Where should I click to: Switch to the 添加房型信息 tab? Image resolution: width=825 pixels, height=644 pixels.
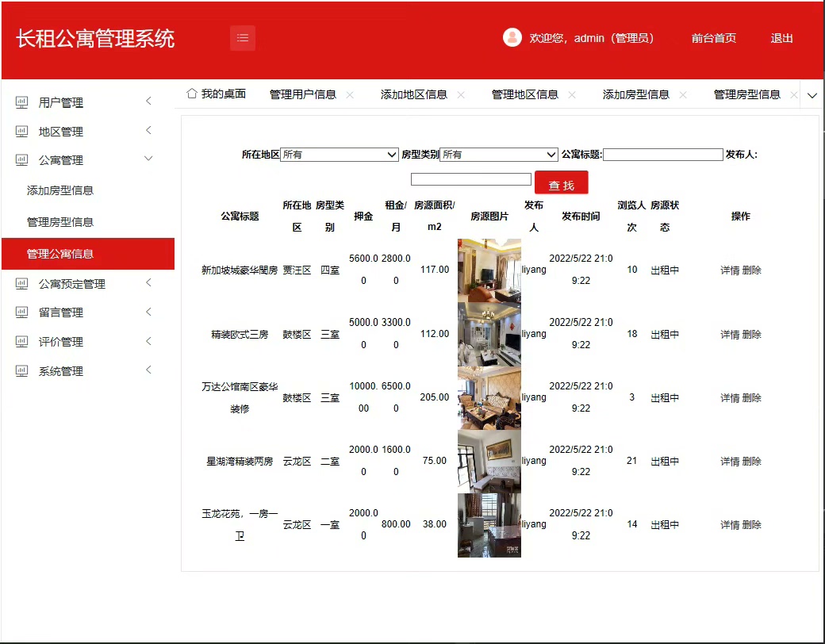636,94
